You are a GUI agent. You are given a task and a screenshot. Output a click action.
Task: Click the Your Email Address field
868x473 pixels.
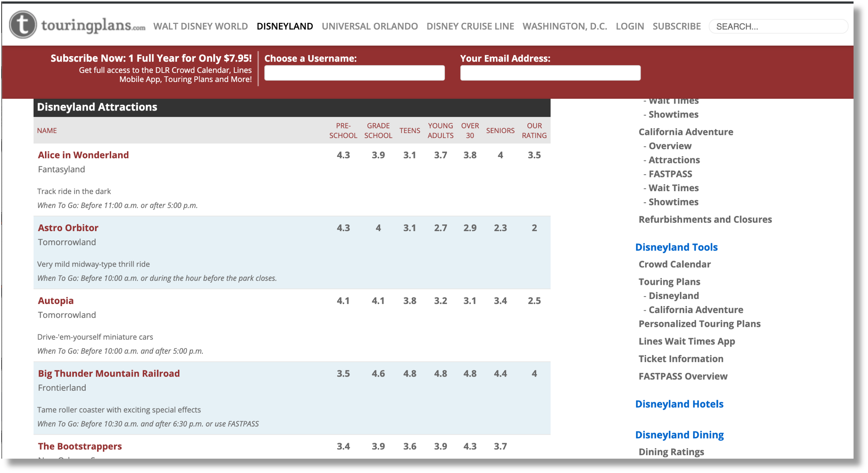click(550, 73)
